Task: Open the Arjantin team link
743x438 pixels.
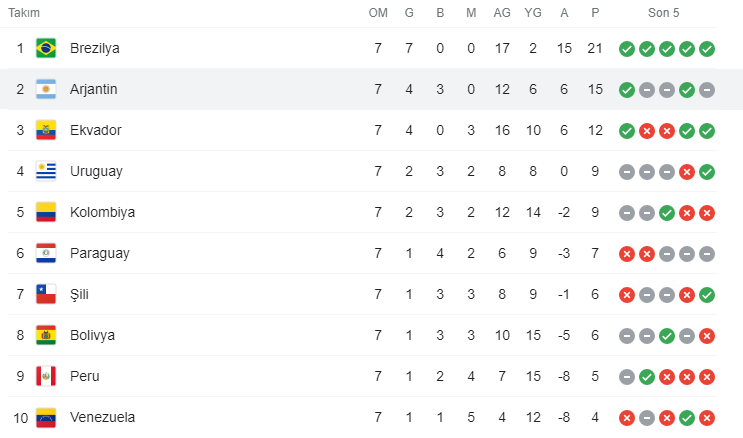Action: point(94,89)
